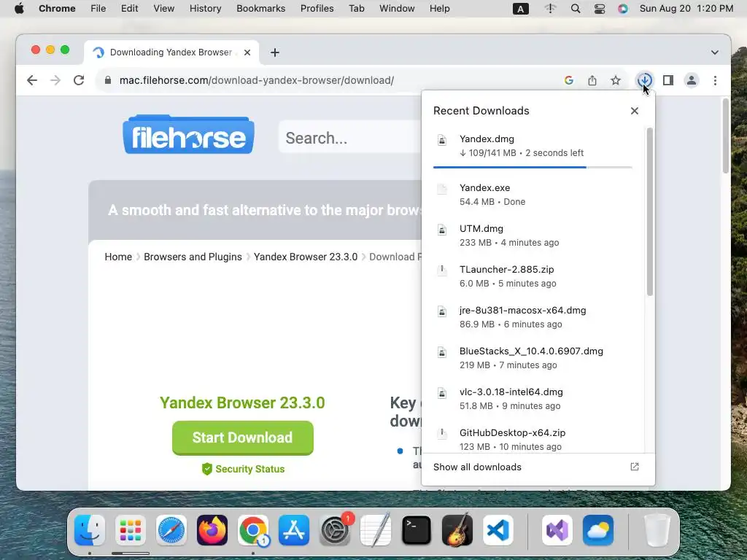Focus the filehorse Search field
The width and height of the screenshot is (747, 560).
point(350,137)
